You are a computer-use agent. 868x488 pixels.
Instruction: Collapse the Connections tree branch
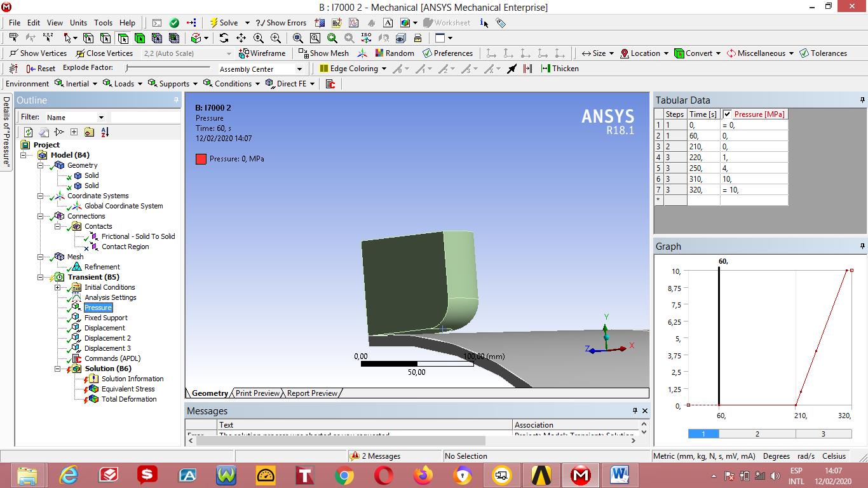click(x=41, y=216)
